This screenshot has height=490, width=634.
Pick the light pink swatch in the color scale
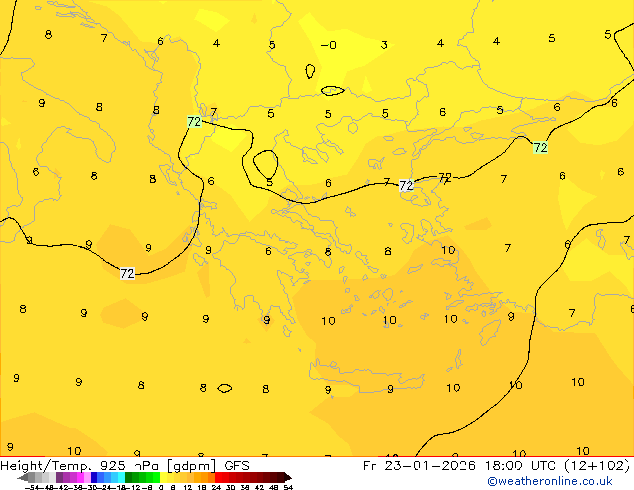(x=87, y=477)
